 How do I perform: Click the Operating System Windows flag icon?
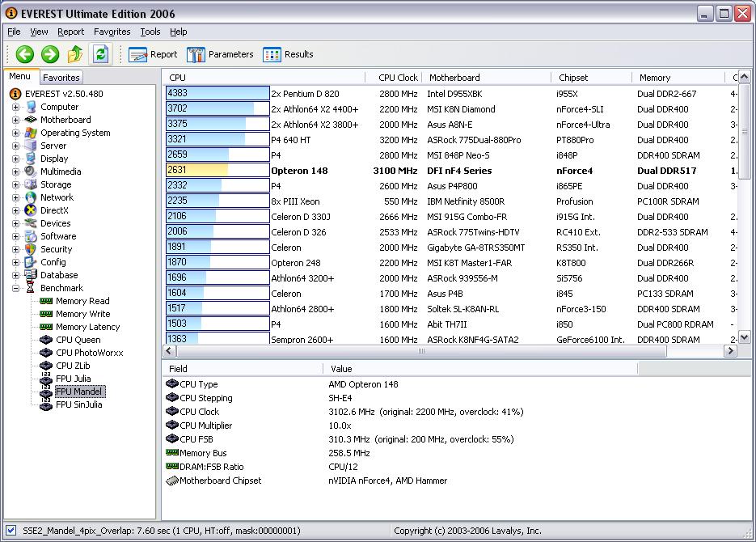pos(31,133)
